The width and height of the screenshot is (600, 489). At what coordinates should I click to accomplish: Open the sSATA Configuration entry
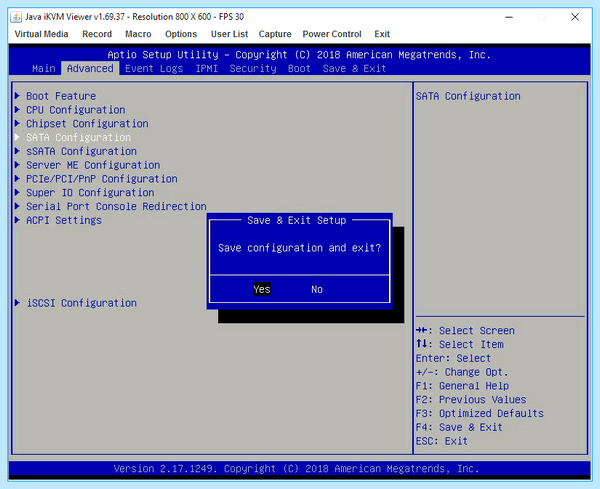(82, 151)
